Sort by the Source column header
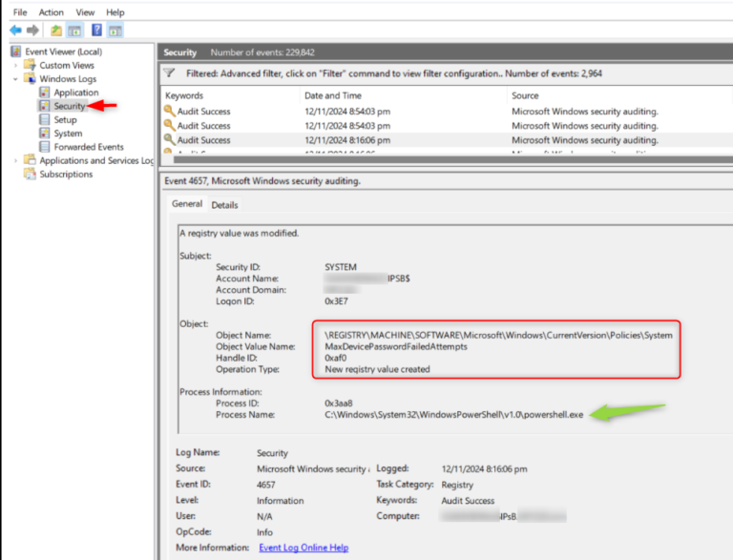Viewport: 733px width, 560px height. [x=525, y=95]
